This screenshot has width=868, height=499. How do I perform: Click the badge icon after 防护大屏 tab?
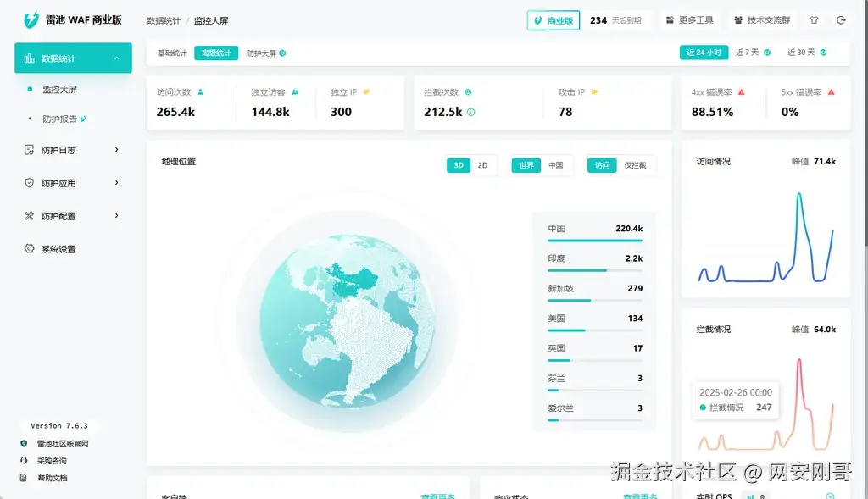(x=282, y=53)
